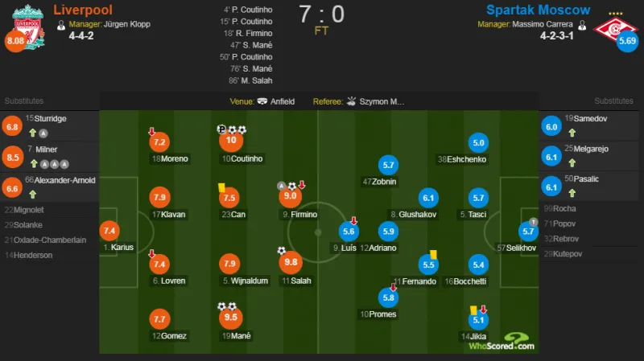644x361 pixels.
Task: Click the WhoScored.com logo
Action: click(x=502, y=343)
